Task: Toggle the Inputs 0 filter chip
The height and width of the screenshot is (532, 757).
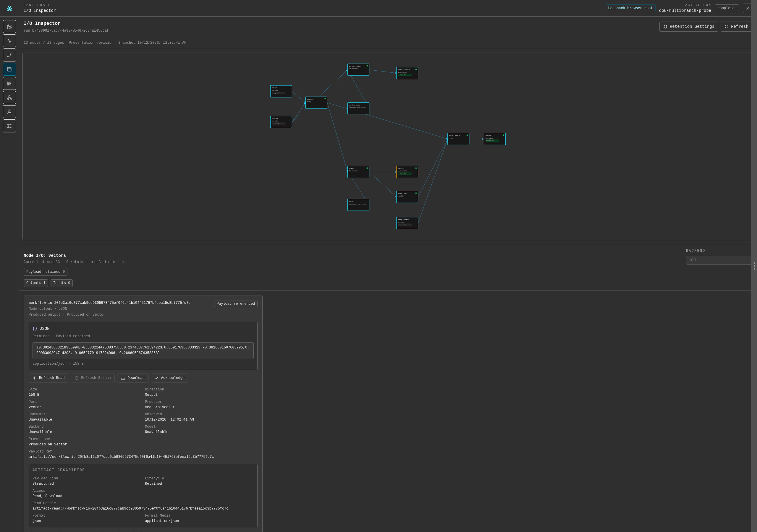Action: click(x=62, y=283)
